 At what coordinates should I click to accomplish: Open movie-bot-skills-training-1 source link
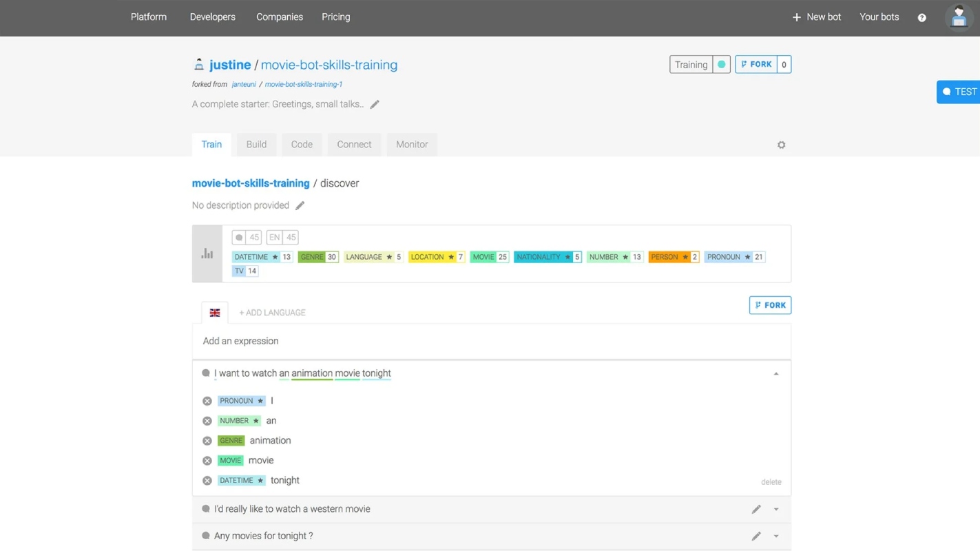click(x=304, y=85)
